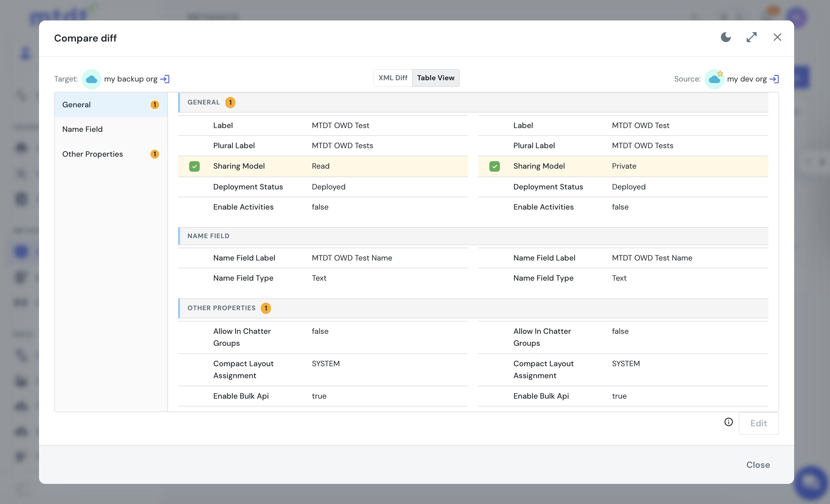Click the badge next to GENERAL header

point(230,103)
